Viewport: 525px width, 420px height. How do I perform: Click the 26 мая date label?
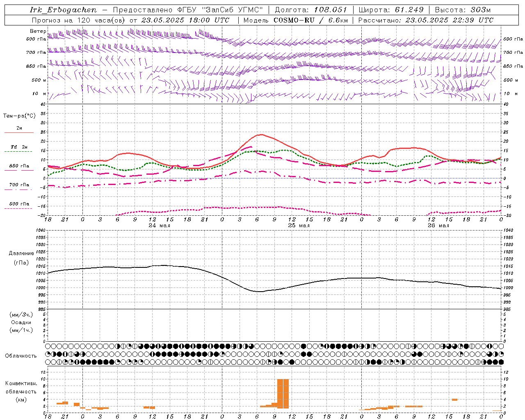[438, 226]
